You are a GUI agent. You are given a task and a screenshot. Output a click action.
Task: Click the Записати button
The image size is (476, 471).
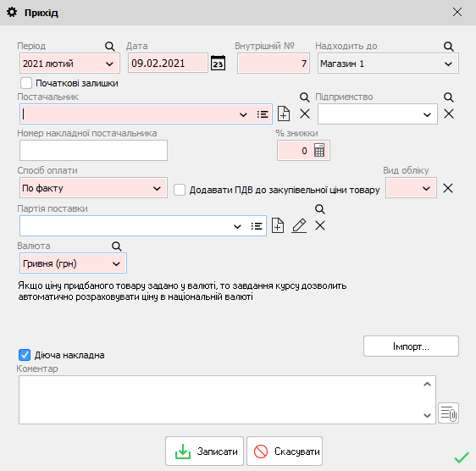click(204, 452)
